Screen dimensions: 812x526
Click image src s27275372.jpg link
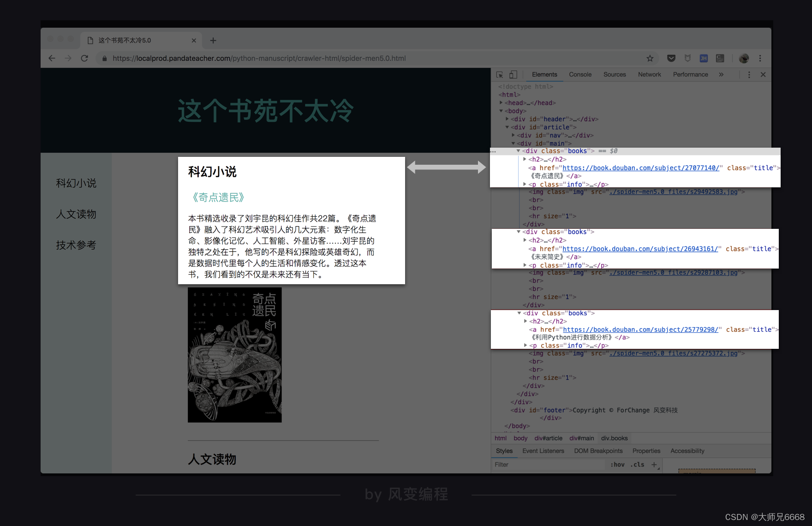[674, 353]
